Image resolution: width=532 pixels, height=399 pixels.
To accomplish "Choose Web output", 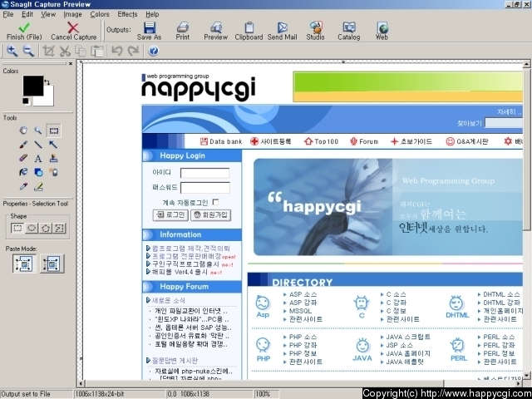I will pos(382,32).
